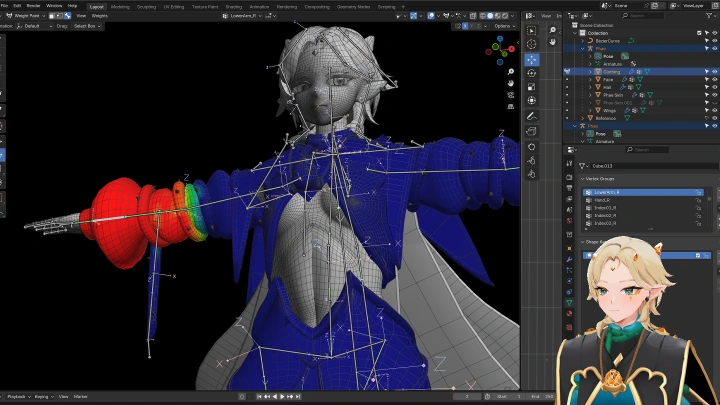Open the Object Constraints tab
720x405 pixels.
pyautogui.click(x=569, y=292)
